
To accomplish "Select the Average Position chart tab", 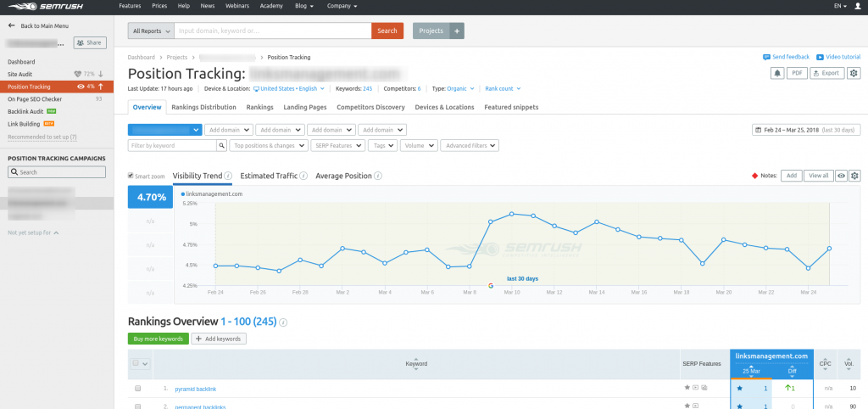I will click(x=343, y=176).
